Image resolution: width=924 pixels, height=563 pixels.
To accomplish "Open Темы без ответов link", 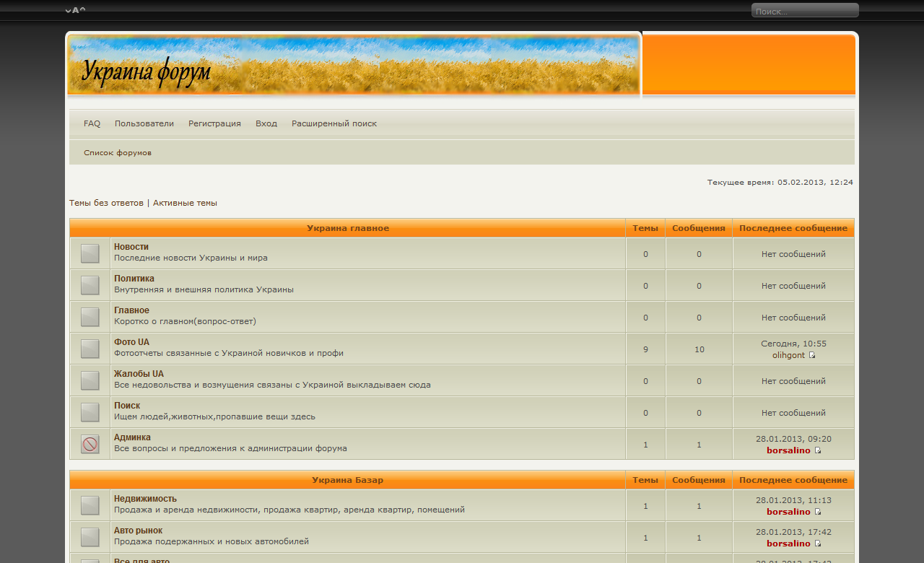I will [106, 203].
